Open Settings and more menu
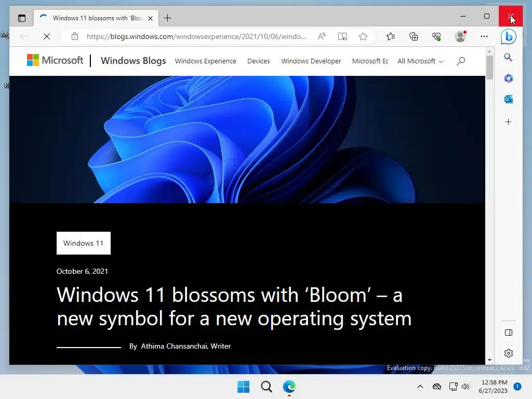 coord(484,36)
